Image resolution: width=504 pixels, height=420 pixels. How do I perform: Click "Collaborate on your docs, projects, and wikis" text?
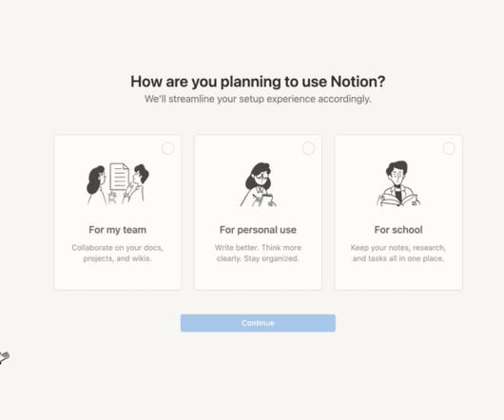pyautogui.click(x=117, y=253)
